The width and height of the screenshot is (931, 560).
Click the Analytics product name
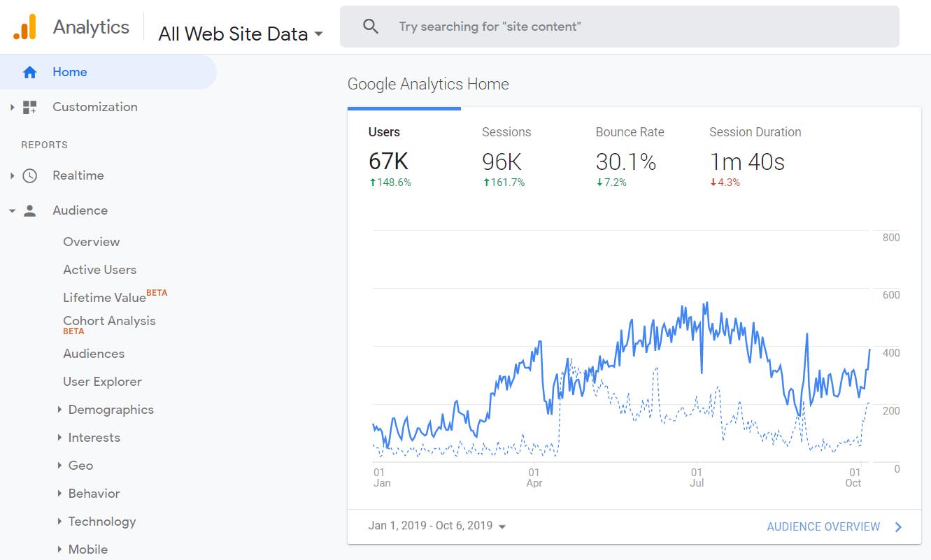coord(91,27)
